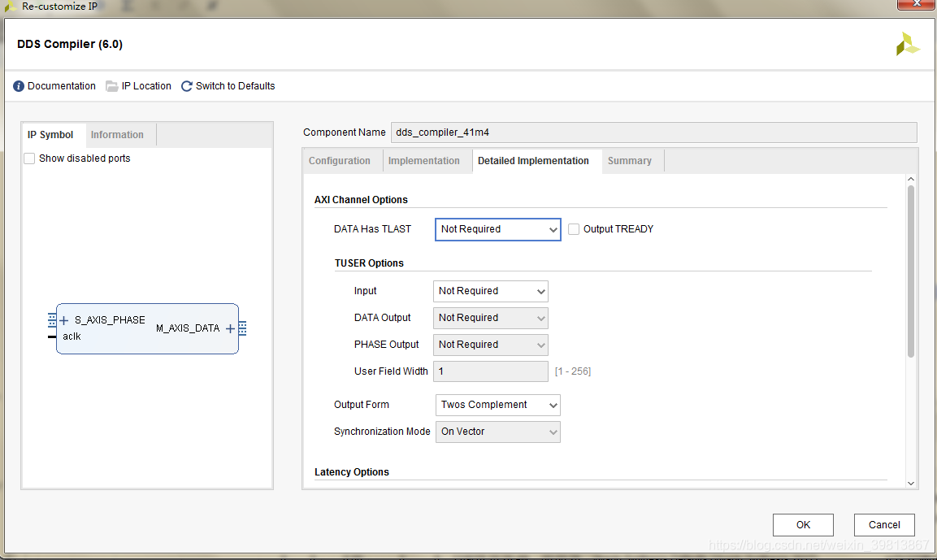Click the Switch to Defaults refresh icon
Viewport: 937px width, 560px height.
[186, 86]
